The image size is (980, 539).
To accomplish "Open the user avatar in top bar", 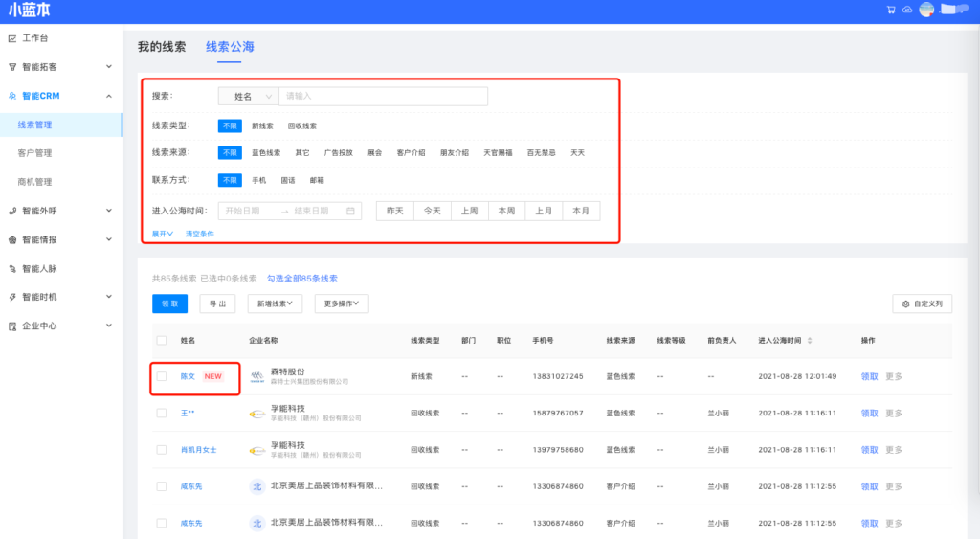I will (x=926, y=11).
